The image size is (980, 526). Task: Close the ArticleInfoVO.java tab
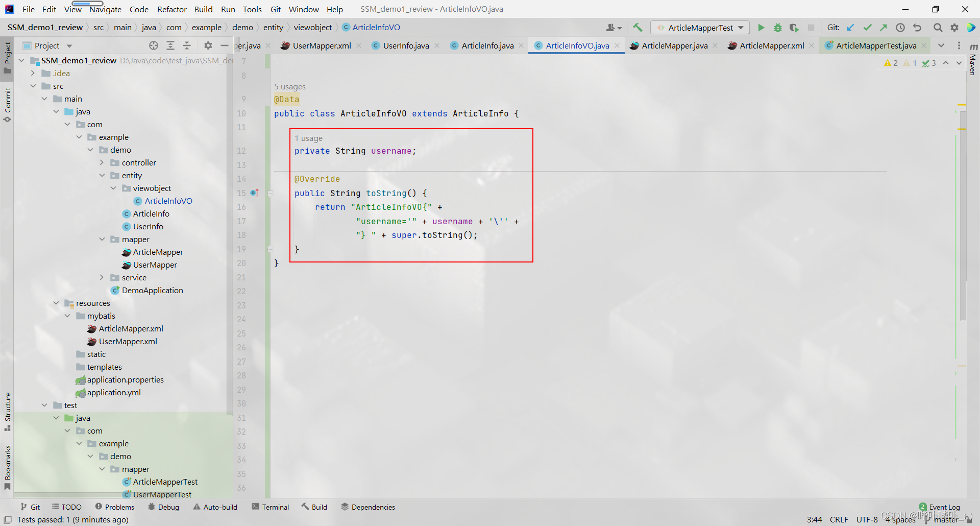(x=617, y=45)
